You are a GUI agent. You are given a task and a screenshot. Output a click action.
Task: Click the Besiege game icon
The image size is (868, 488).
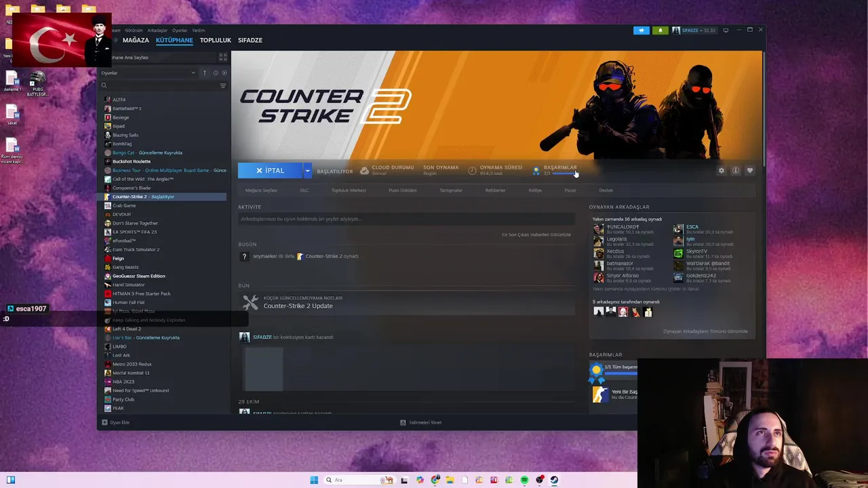(x=107, y=117)
